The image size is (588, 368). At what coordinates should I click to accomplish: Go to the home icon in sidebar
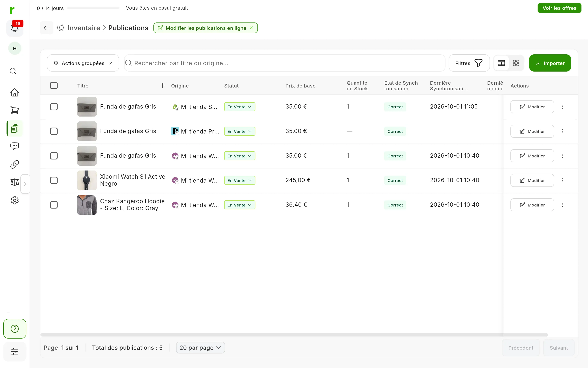tap(14, 92)
